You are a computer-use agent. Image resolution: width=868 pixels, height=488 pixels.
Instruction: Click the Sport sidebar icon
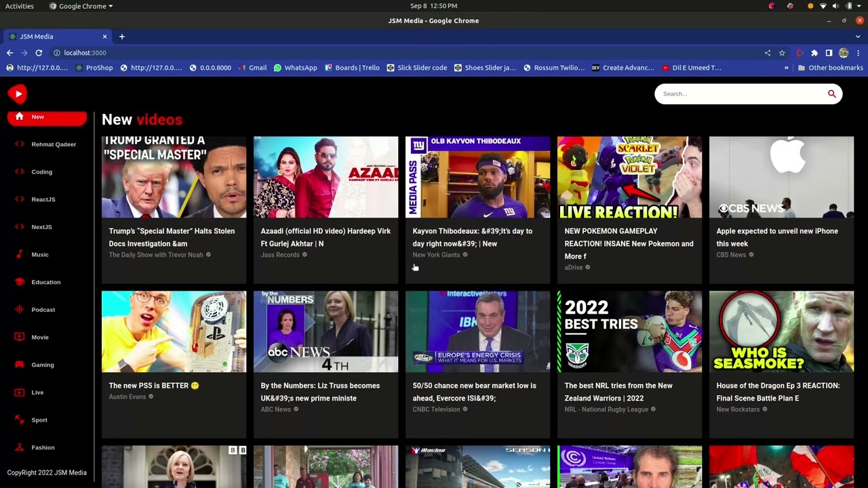pos(19,420)
